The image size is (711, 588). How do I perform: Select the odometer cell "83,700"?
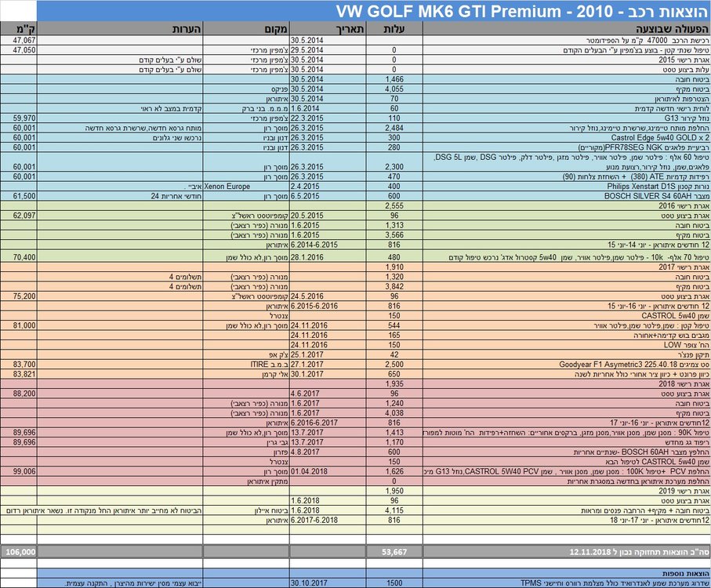(x=18, y=365)
